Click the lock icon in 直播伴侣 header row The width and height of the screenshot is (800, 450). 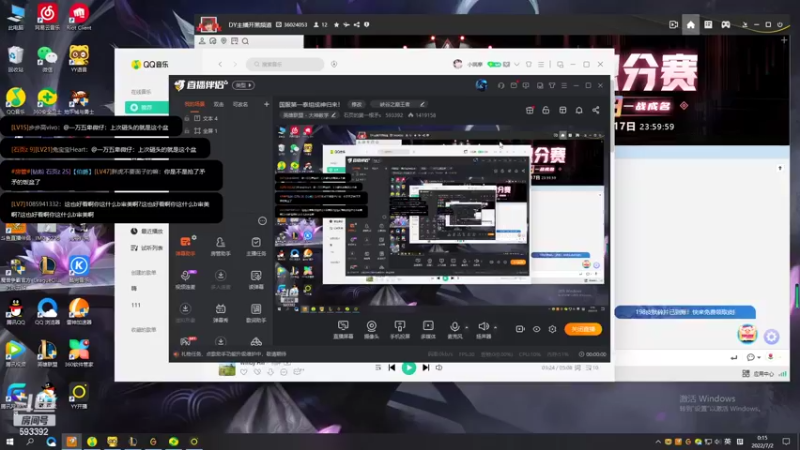(x=545, y=110)
